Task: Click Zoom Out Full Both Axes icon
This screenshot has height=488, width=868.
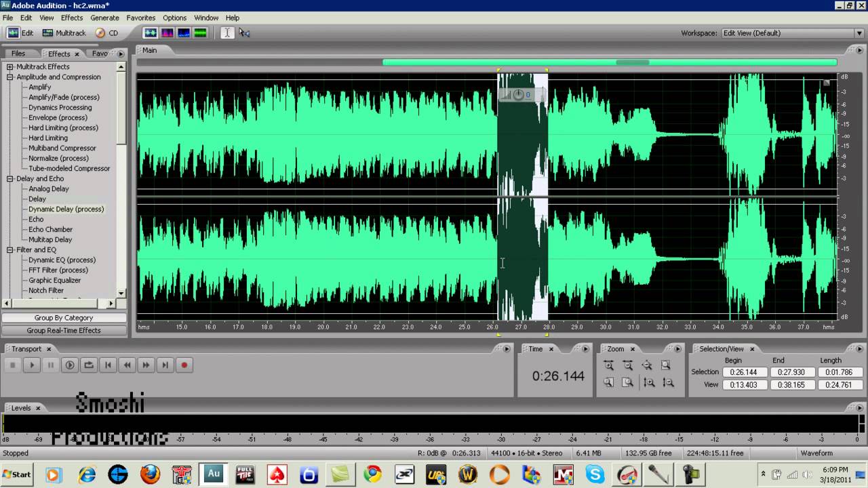Action: tap(646, 365)
